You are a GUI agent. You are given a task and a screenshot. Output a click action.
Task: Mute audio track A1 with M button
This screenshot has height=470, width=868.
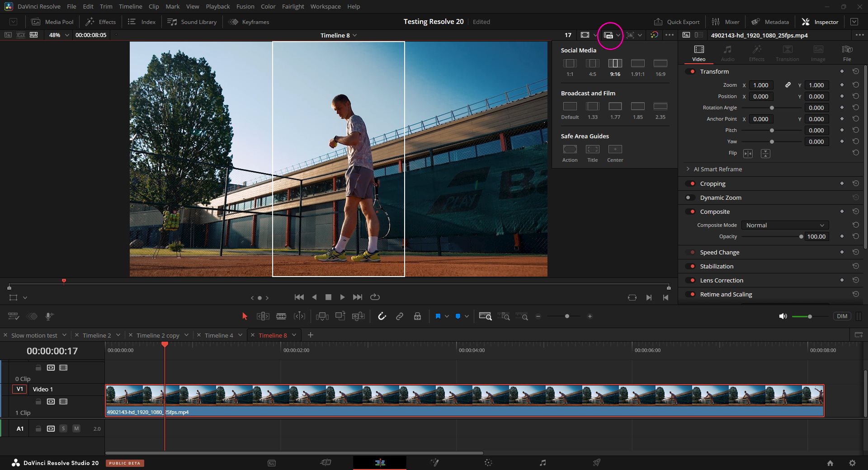76,428
